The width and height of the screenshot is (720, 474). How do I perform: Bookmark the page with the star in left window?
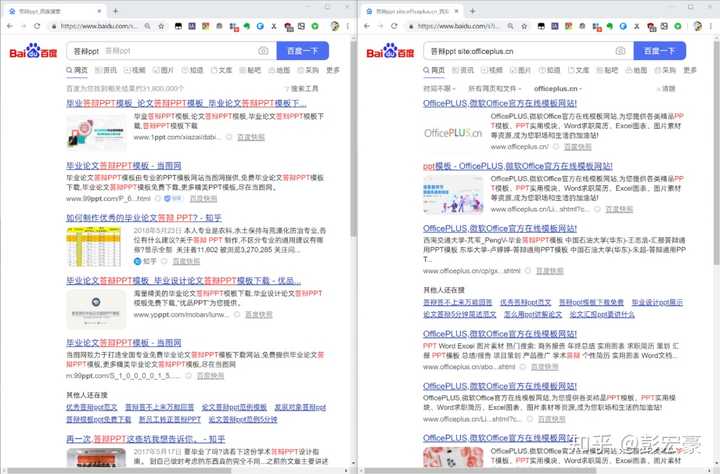point(161,26)
